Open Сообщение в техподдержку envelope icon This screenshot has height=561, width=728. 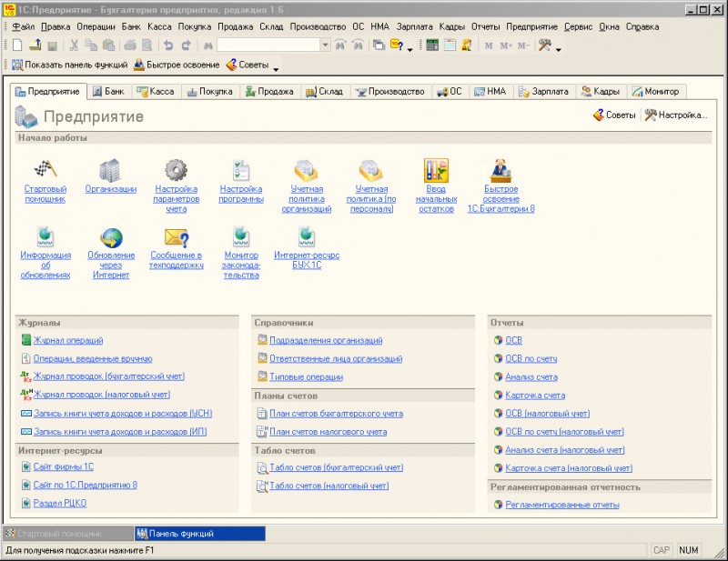[x=176, y=237]
